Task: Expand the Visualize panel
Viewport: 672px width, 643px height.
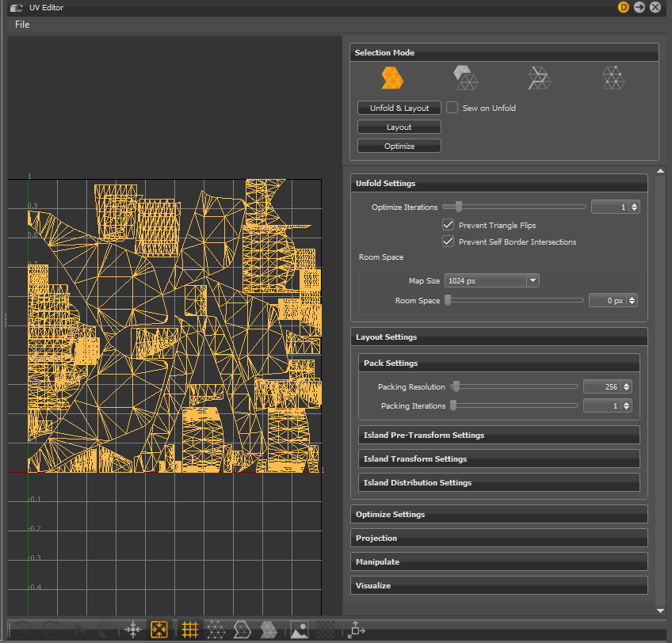Action: click(x=498, y=585)
